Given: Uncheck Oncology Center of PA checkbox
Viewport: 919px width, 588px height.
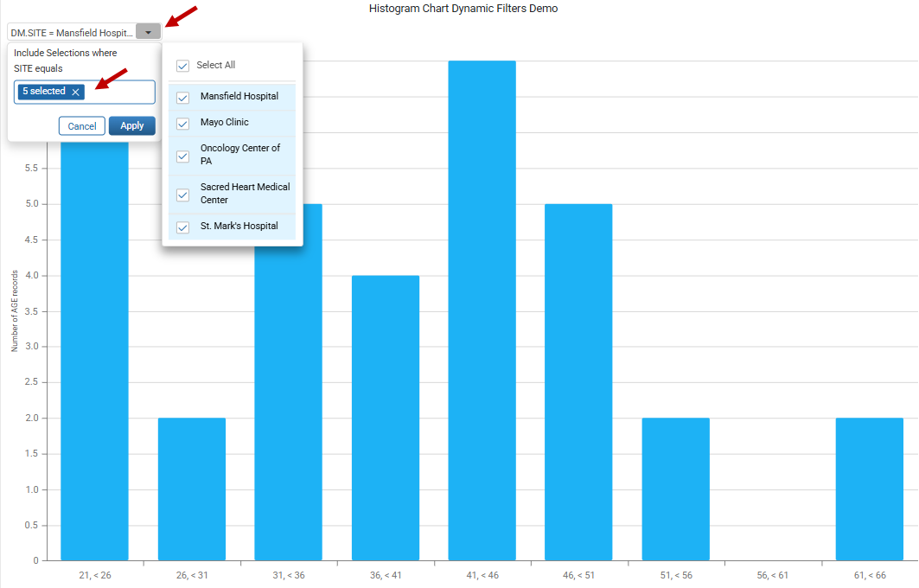Looking at the screenshot, I should tap(183, 156).
